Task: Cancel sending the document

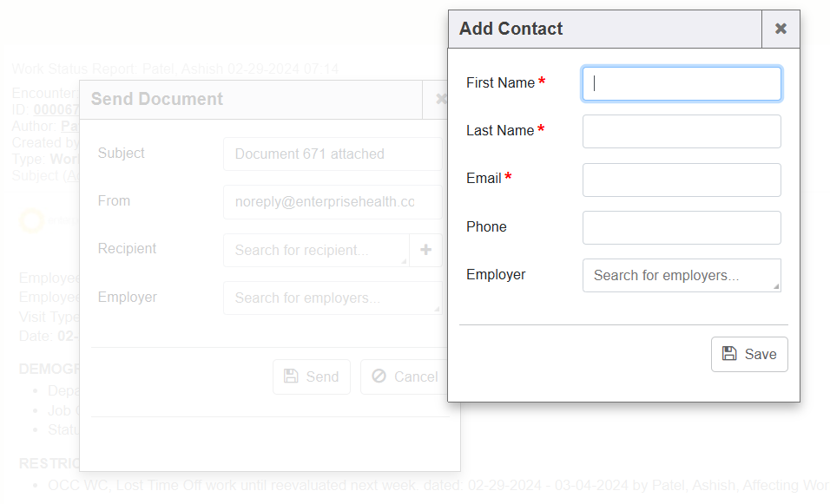Action: click(404, 376)
